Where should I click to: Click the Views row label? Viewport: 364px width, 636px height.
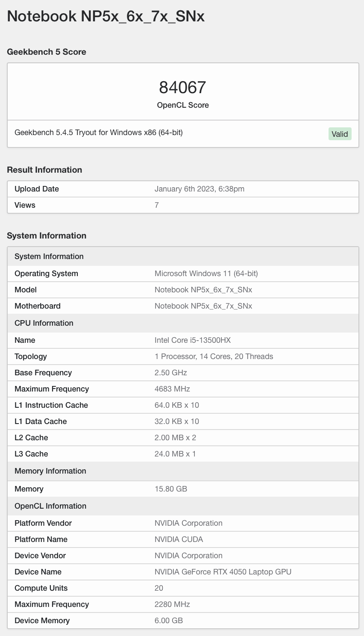pyautogui.click(x=25, y=205)
